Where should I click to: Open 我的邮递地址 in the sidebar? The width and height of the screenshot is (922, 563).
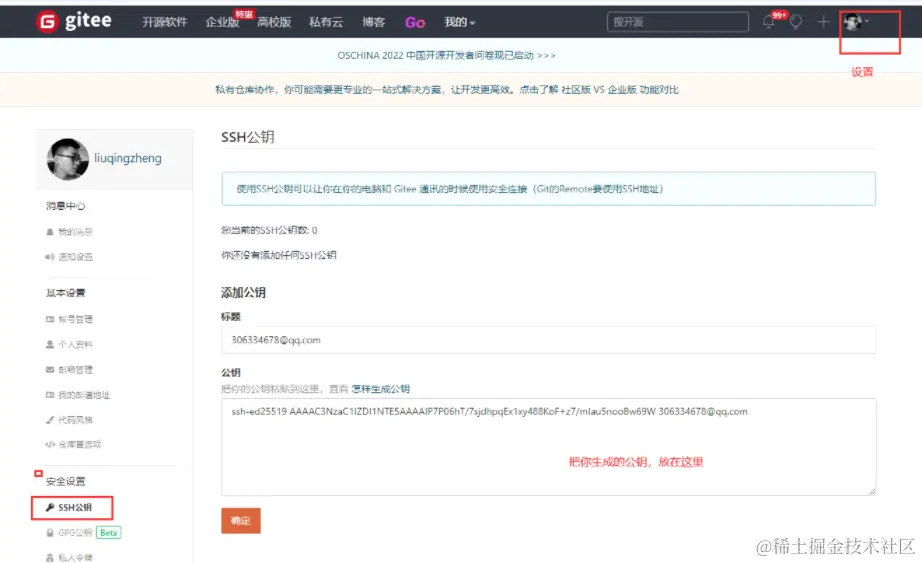coord(84,395)
